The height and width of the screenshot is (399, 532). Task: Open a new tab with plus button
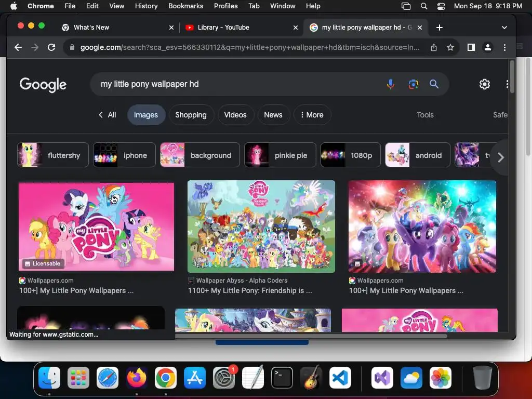pos(440,28)
